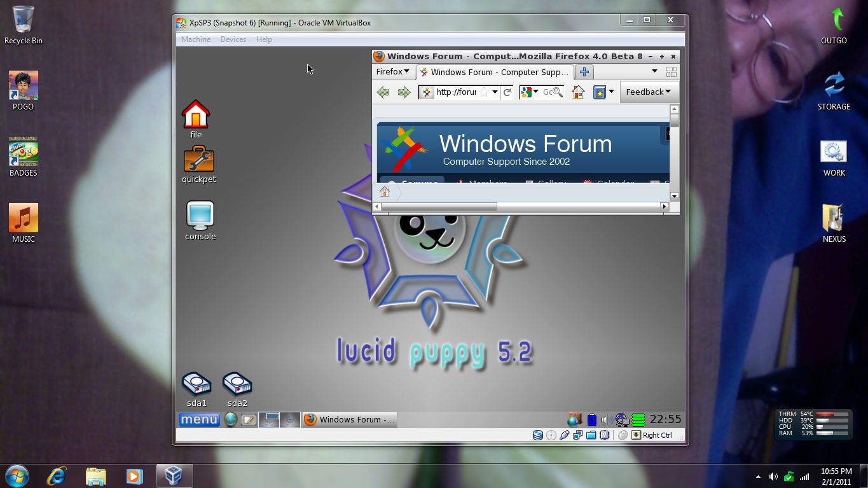868x488 pixels.
Task: Open a new Firefox tab
Action: point(584,72)
